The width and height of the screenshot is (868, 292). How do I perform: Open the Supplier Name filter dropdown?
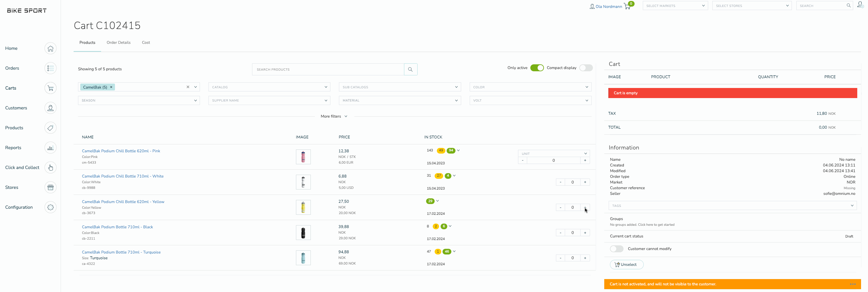(269, 101)
